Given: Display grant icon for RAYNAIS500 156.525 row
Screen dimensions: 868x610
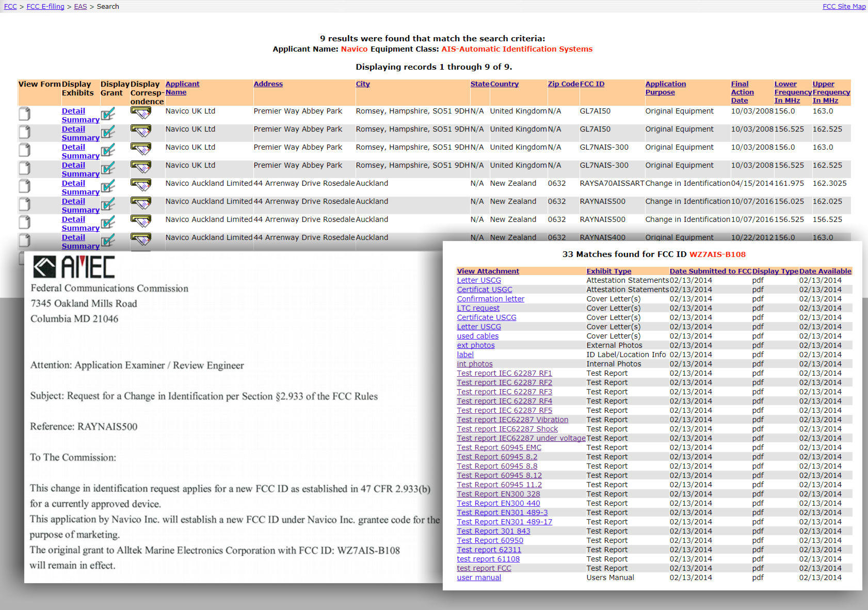Looking at the screenshot, I should (108, 222).
